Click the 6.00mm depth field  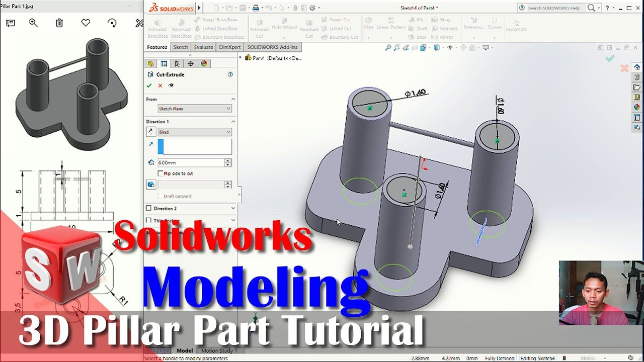click(191, 162)
